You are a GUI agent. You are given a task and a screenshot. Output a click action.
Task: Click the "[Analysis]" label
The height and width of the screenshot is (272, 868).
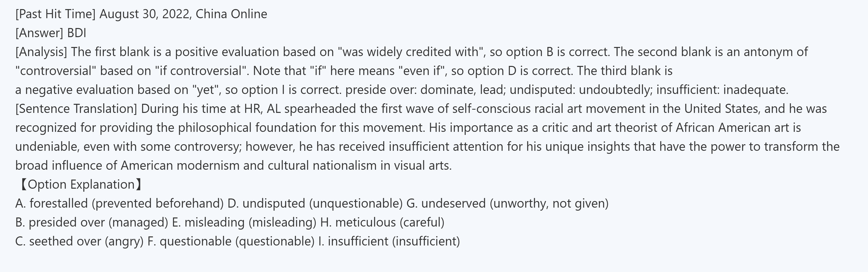pos(41,52)
